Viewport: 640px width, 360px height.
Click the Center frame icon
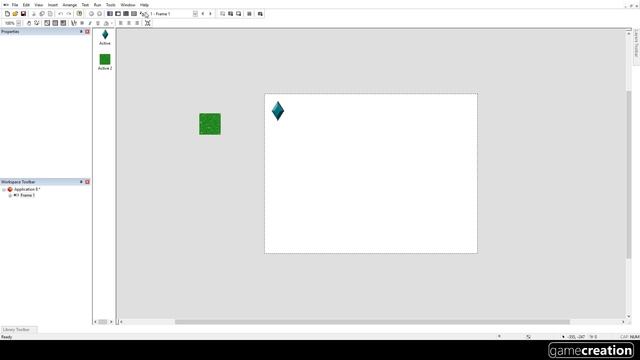click(x=147, y=23)
